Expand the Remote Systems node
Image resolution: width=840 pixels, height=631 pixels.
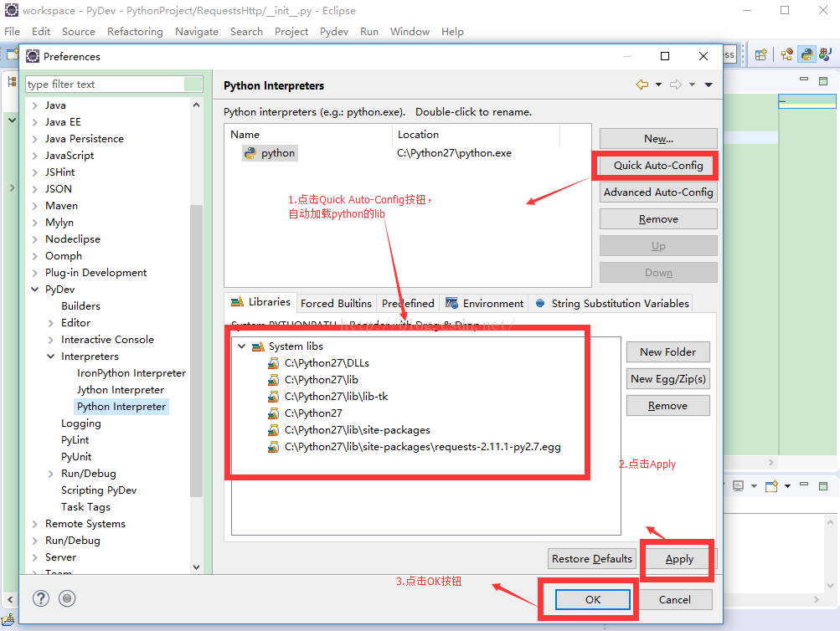tap(35, 524)
